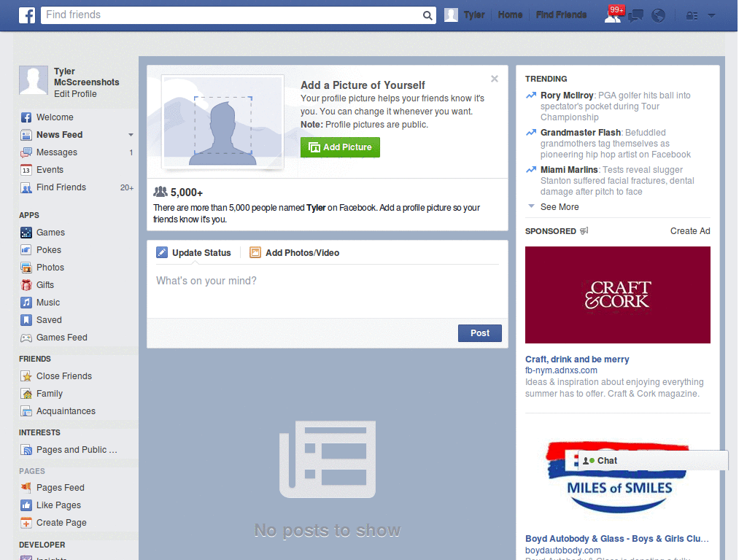747x560 pixels.
Task: Click the Miles of Smiles ad image
Action: [x=617, y=476]
